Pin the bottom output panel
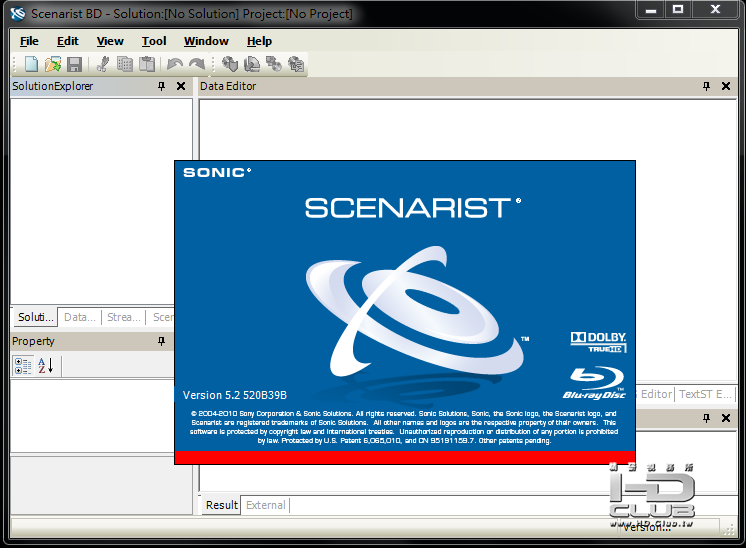The width and height of the screenshot is (746, 548). 706,418
